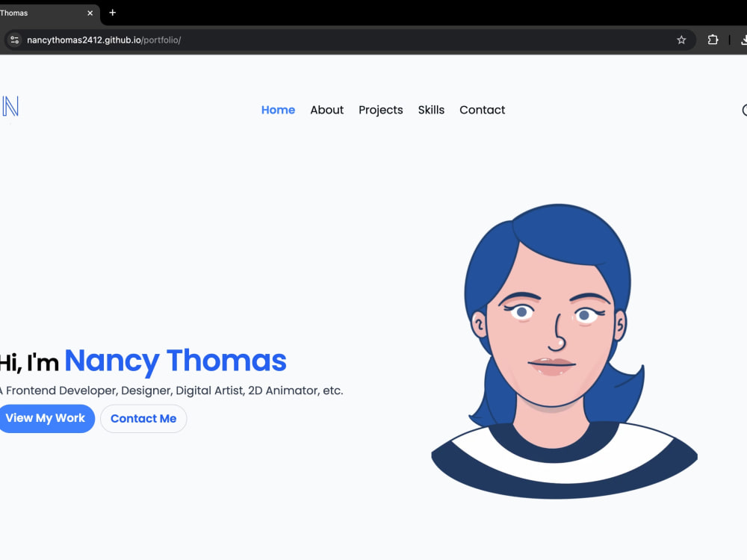The image size is (747, 560).
Task: Click the Contact Me button
Action: [143, 419]
